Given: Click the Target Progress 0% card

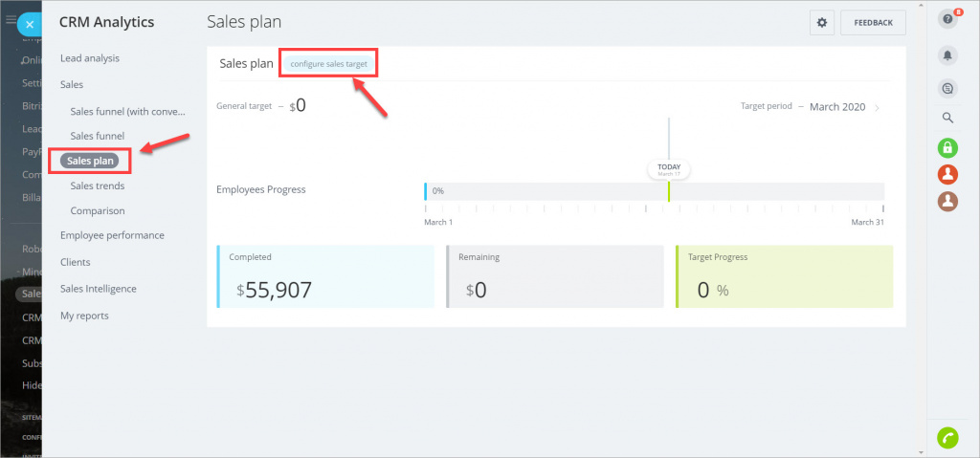Looking at the screenshot, I should tap(785, 276).
